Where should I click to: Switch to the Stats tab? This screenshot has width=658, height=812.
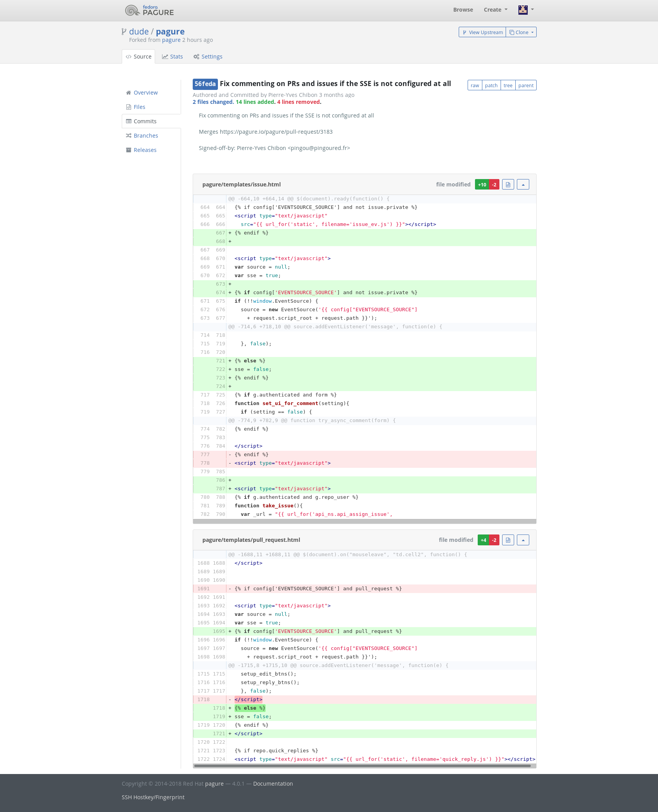click(173, 57)
